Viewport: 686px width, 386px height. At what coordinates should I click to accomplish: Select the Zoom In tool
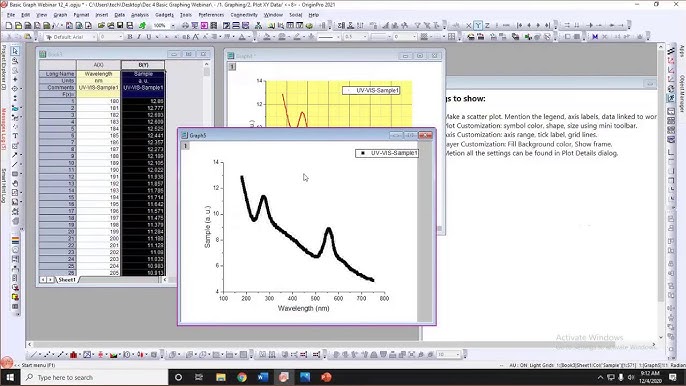click(x=15, y=61)
